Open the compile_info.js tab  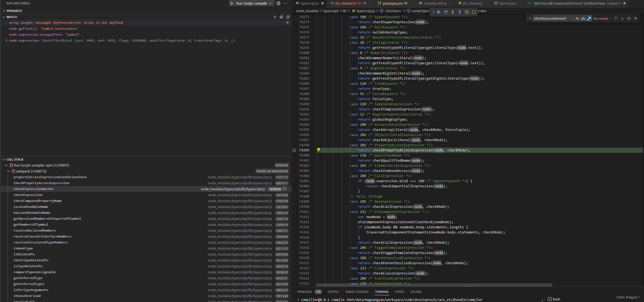[x=435, y=3]
